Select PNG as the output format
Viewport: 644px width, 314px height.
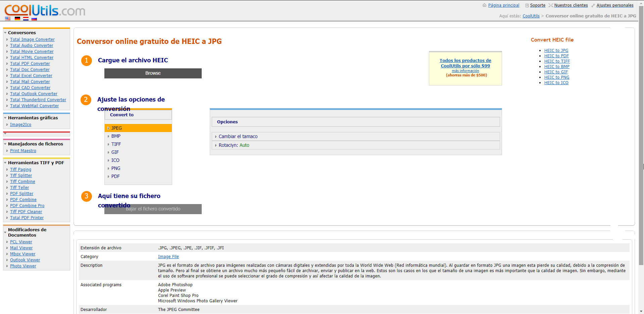pos(138,168)
